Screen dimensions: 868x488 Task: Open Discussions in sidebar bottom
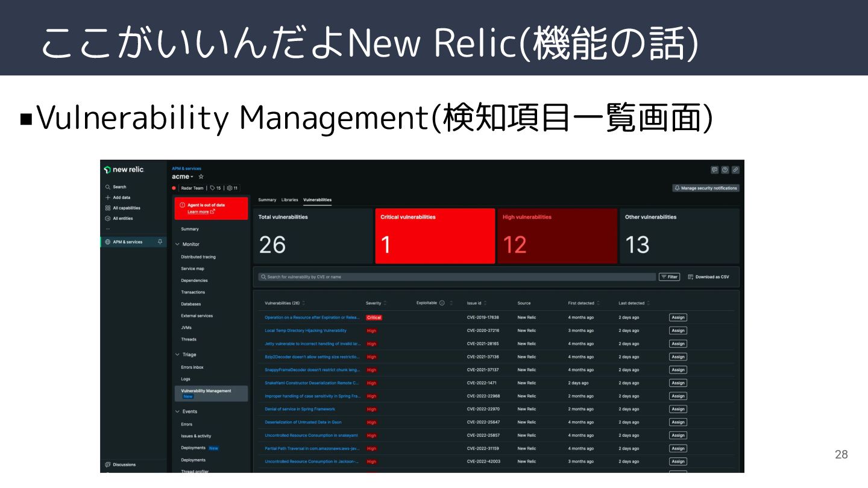(121, 465)
